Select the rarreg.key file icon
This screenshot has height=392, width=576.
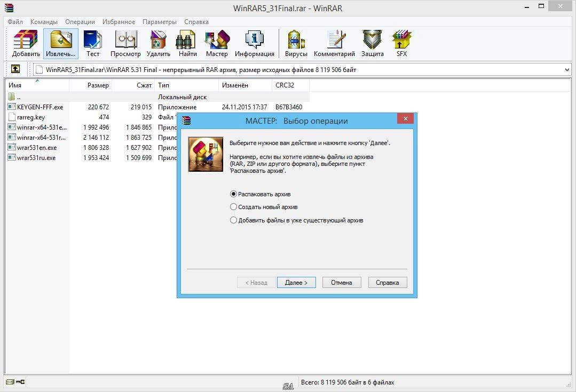pos(12,117)
